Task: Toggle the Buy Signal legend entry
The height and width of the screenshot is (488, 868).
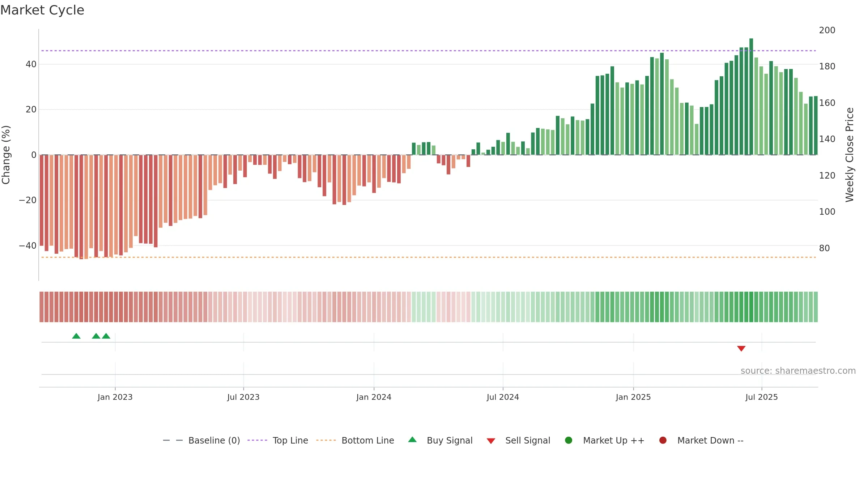Action: [x=440, y=440]
